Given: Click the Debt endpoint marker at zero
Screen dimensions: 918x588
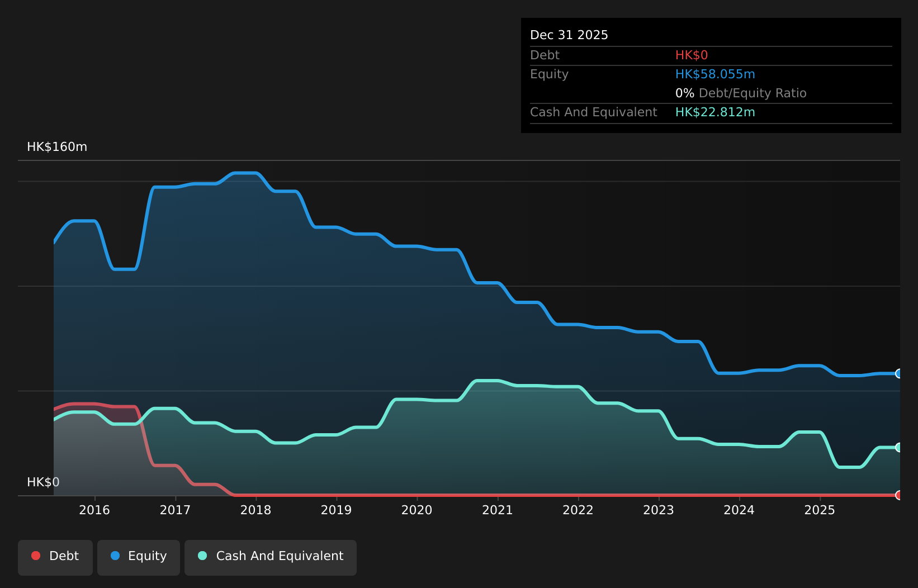Looking at the screenshot, I should coord(899,495).
